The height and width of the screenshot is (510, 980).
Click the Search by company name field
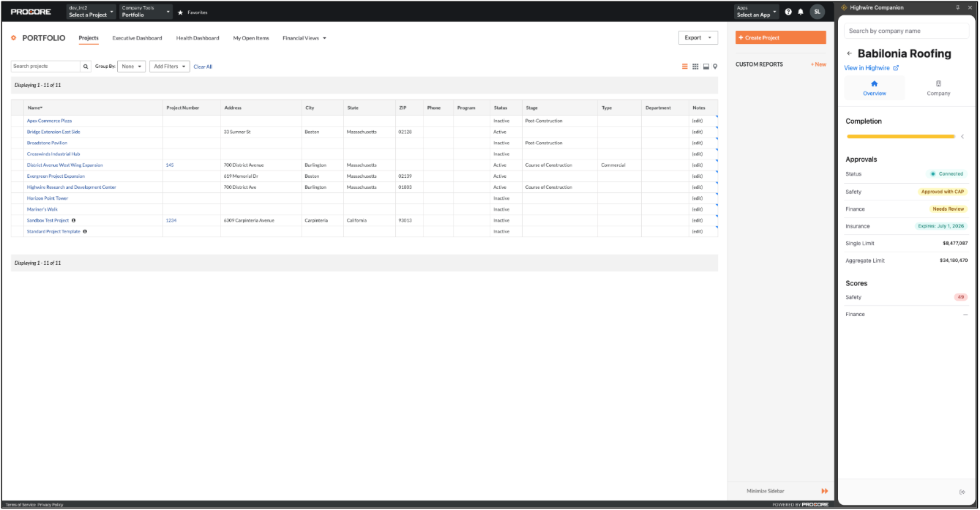906,31
